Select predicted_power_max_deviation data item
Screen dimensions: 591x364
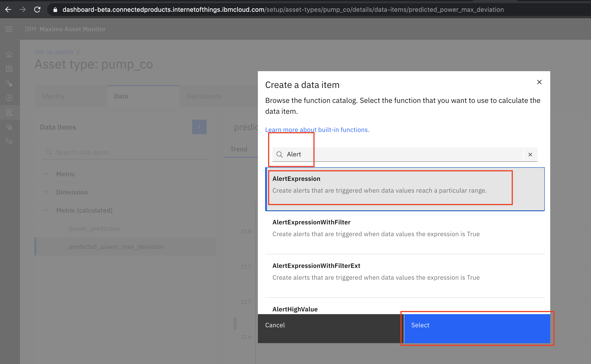pos(125,247)
